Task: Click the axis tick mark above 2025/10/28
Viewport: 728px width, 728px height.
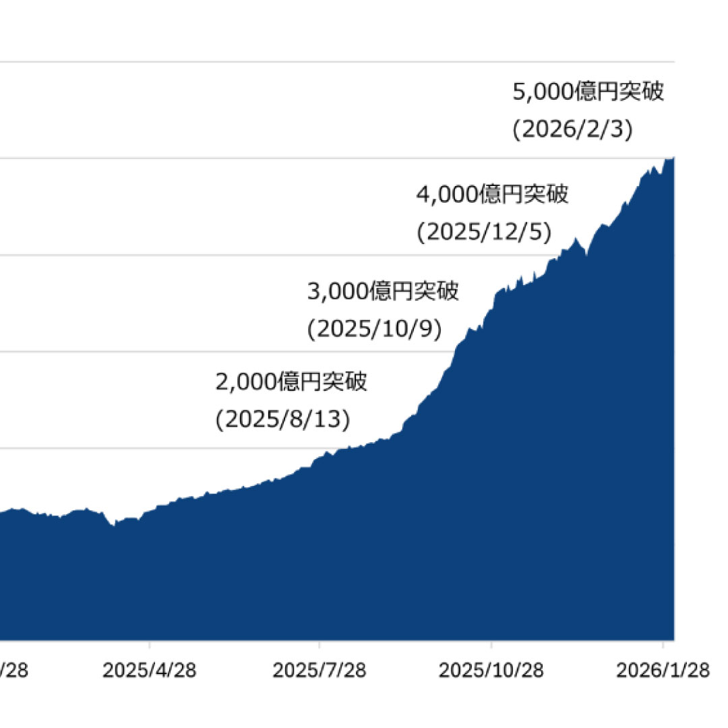Action: tap(491, 644)
